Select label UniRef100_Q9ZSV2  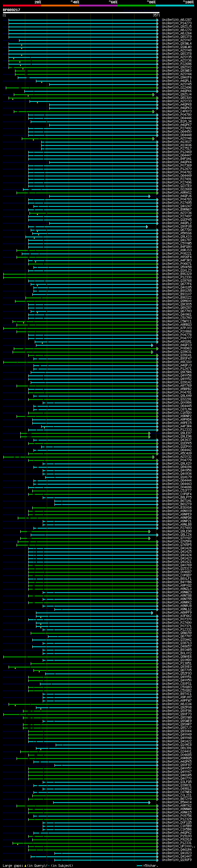[177, 67]
